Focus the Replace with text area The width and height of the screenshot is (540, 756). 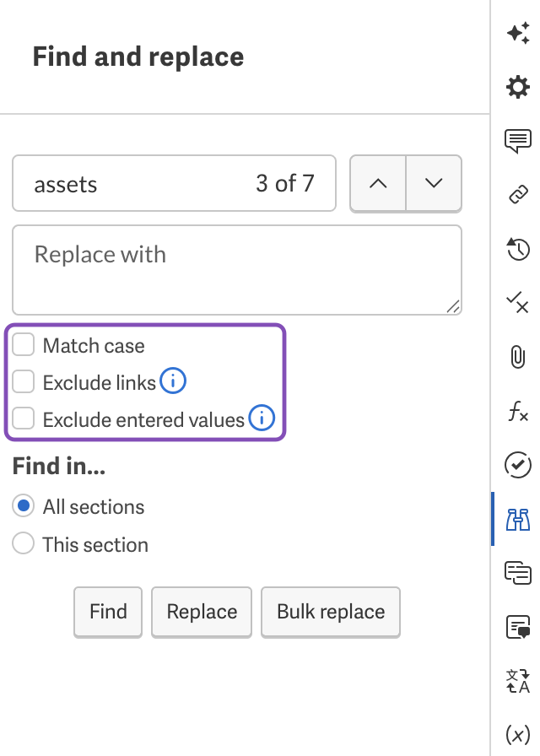(237, 270)
